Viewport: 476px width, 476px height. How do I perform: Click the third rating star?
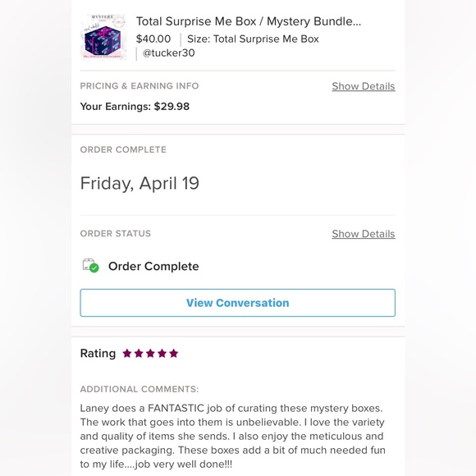click(x=150, y=354)
